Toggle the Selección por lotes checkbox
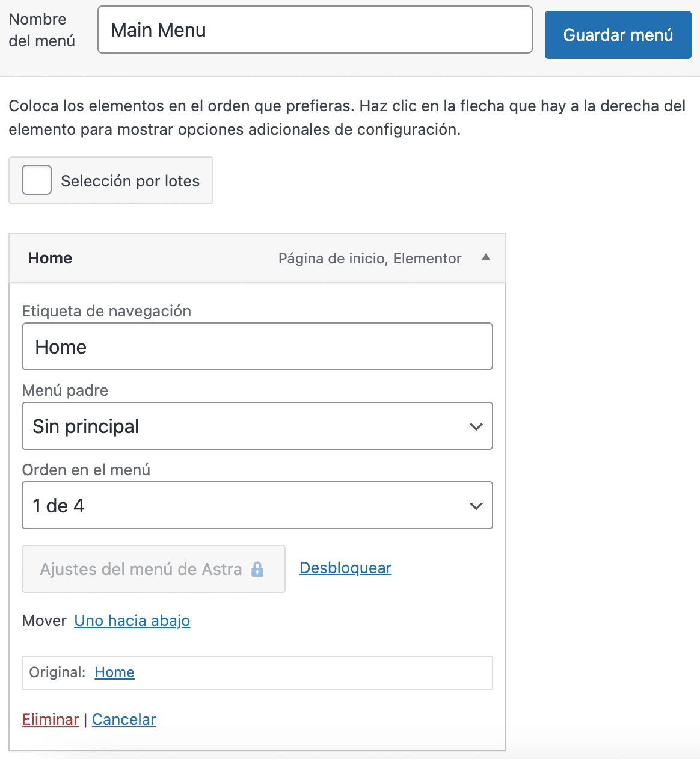Screen dimensions: 700x759 click(37, 180)
